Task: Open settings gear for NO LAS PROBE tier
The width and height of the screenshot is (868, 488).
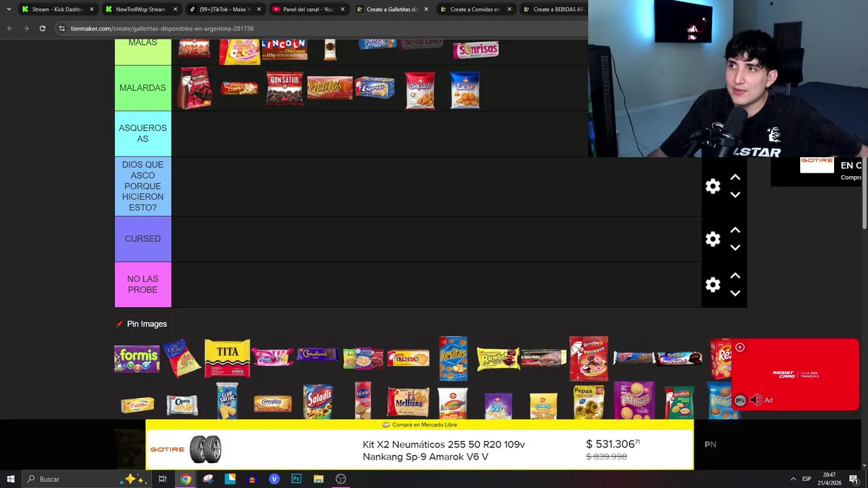Action: pyautogui.click(x=713, y=285)
